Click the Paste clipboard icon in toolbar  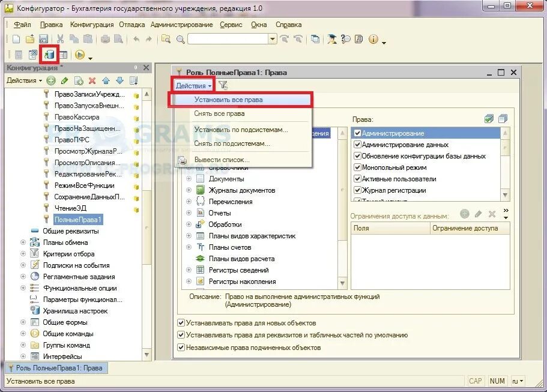(88, 39)
